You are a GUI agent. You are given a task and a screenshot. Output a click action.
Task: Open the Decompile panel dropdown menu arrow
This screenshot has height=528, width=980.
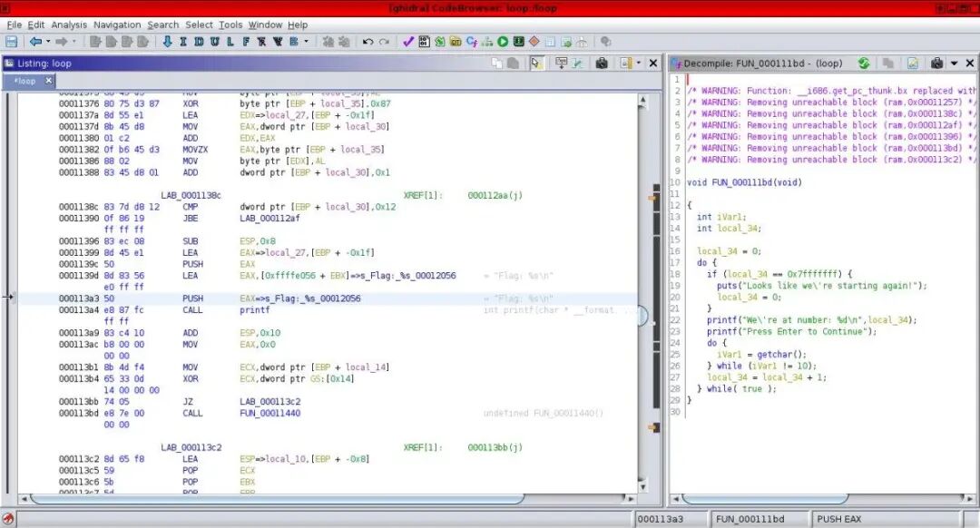click(955, 64)
